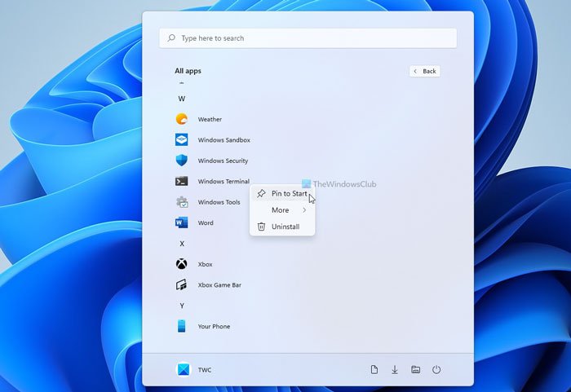This screenshot has width=571, height=392.
Task: Select the Word label
Action: (206, 222)
